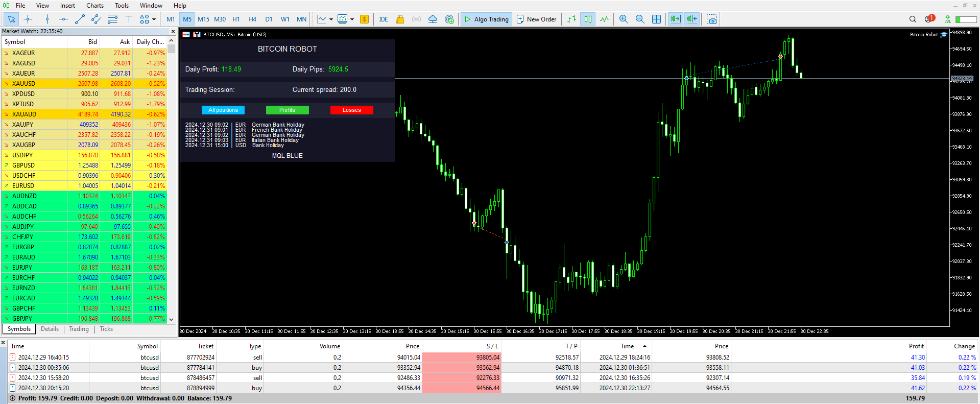The width and height of the screenshot is (980, 404).
Task: Zoom in on the chart
Action: point(624,19)
